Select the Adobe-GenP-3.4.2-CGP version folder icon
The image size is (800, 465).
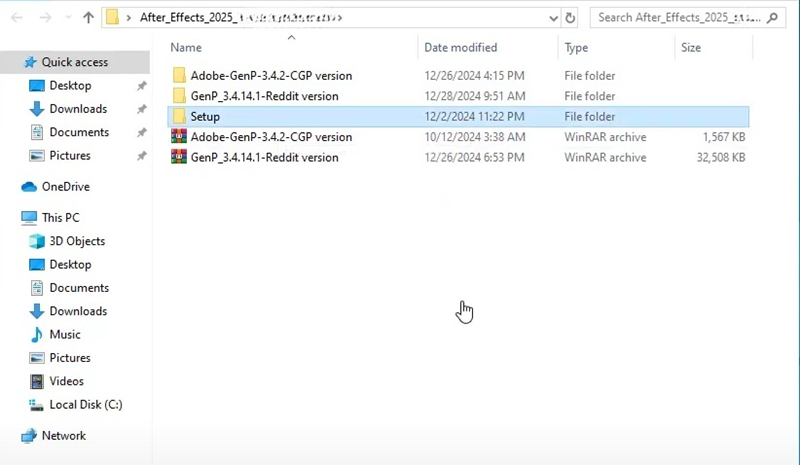click(179, 76)
